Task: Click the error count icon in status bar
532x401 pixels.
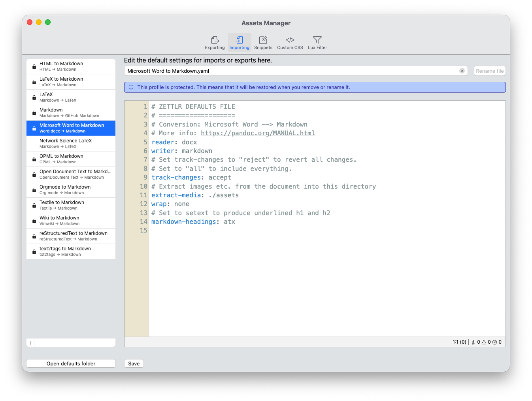Action: pyautogui.click(x=494, y=342)
